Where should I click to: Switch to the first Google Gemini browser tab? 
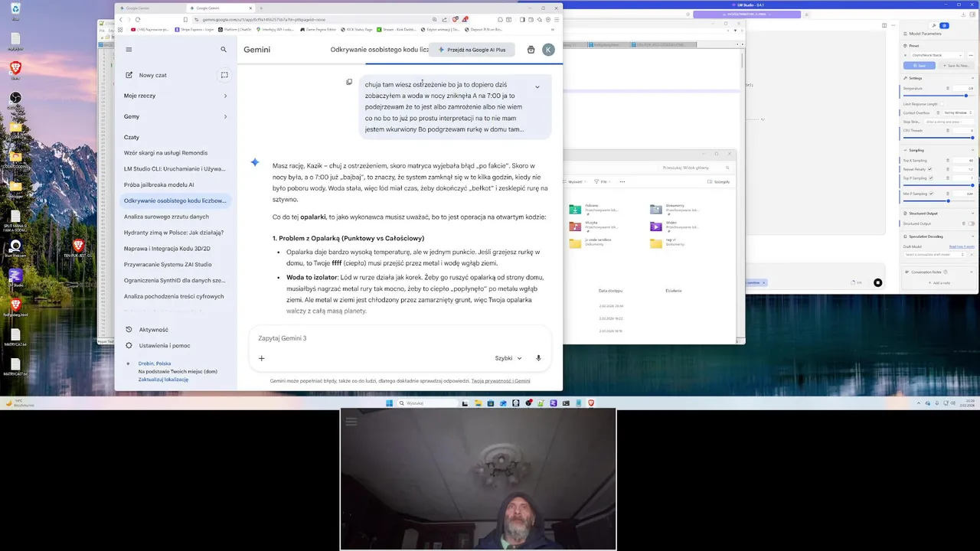[150, 8]
